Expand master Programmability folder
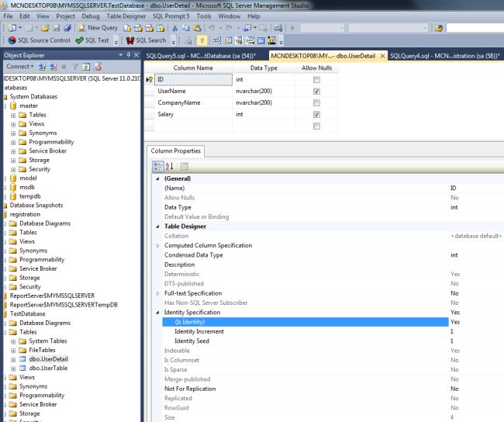Viewport: 504px width, 422px height. [13, 142]
